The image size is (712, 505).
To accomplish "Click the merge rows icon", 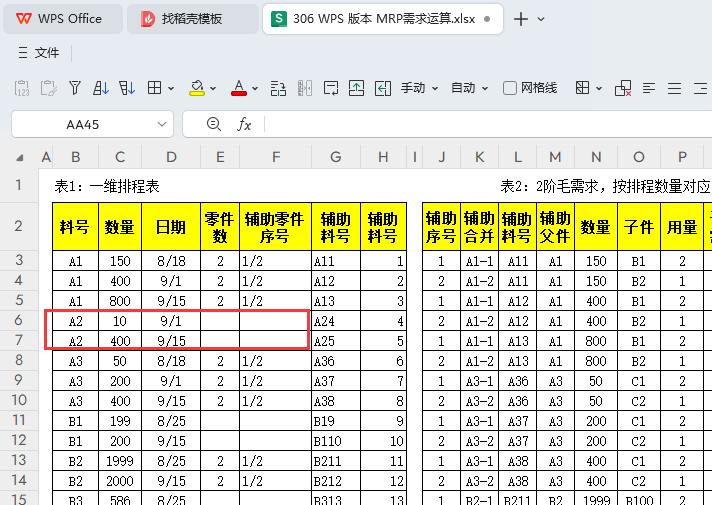I will point(278,88).
